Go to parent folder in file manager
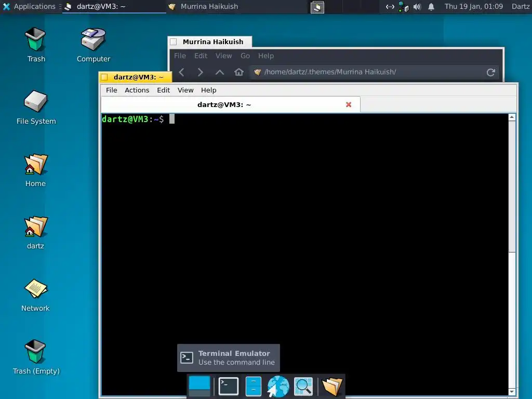This screenshot has width=532, height=399. tap(220, 72)
